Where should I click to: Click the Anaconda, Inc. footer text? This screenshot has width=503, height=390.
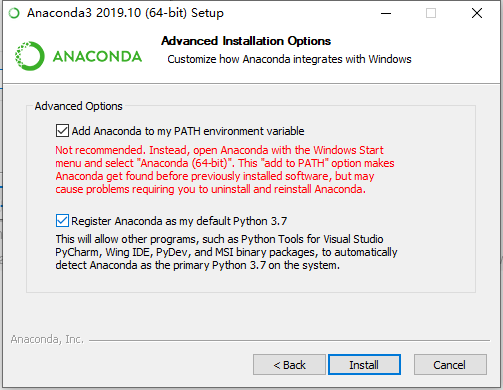47,339
